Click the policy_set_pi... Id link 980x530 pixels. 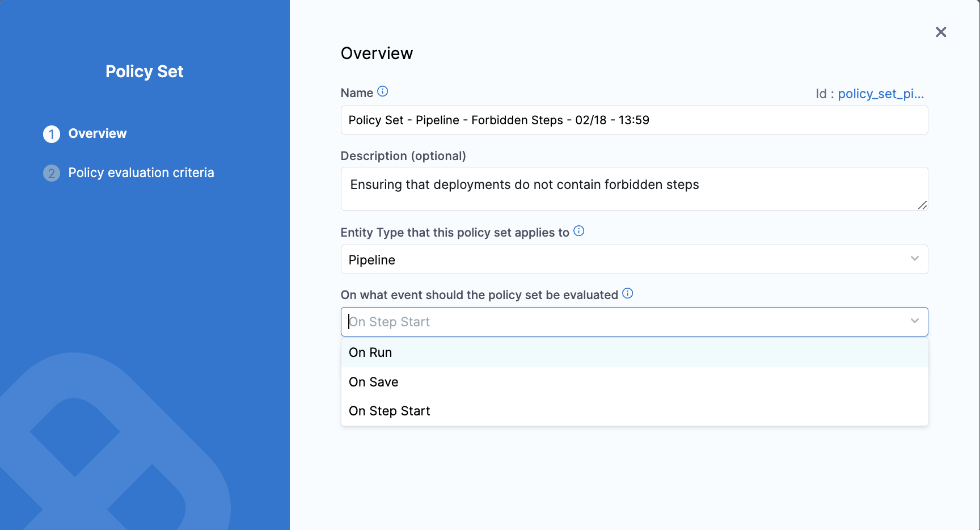pos(880,94)
